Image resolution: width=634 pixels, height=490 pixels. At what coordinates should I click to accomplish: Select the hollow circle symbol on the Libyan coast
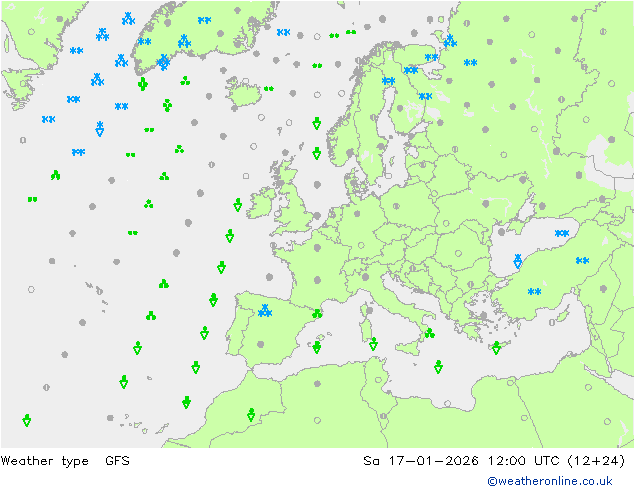coord(447,403)
